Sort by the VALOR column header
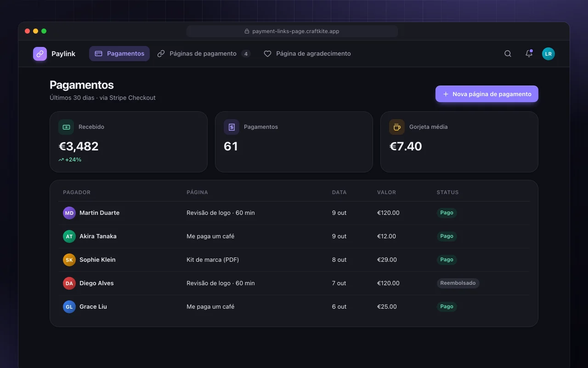The width and height of the screenshot is (588, 368). 386,192
